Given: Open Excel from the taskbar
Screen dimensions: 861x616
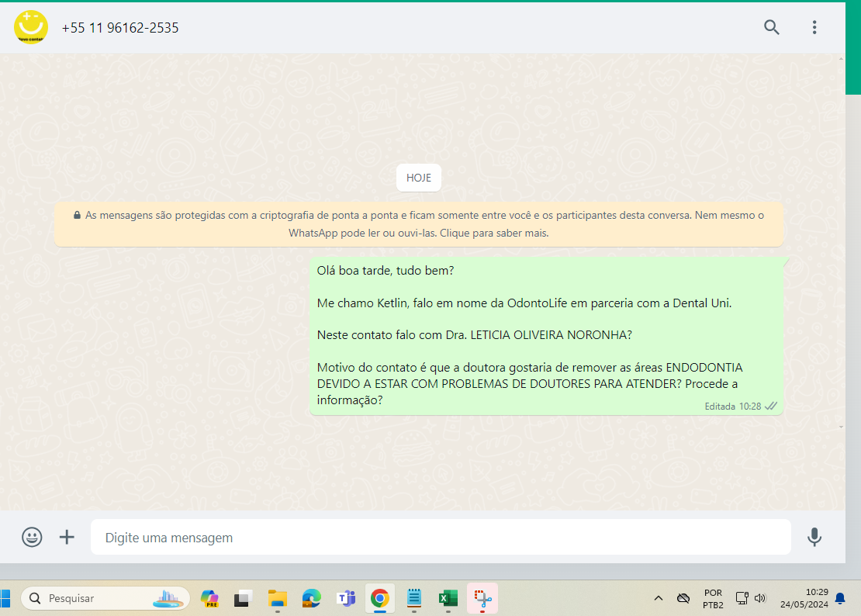Looking at the screenshot, I should pos(448,598).
